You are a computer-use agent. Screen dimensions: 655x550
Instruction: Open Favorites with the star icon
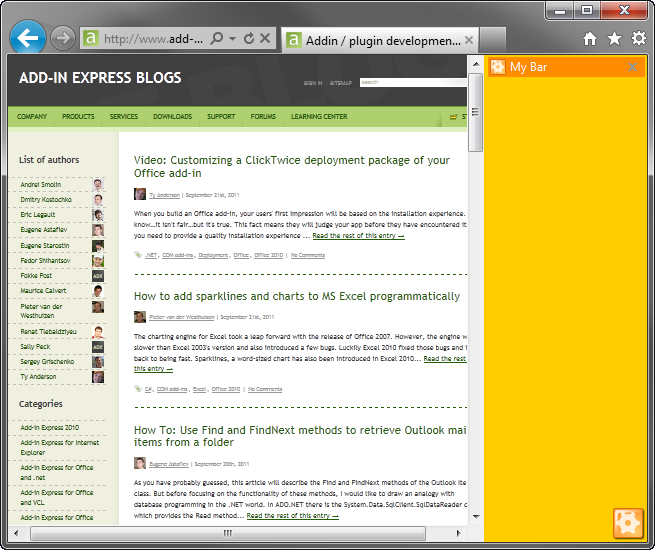(614, 39)
